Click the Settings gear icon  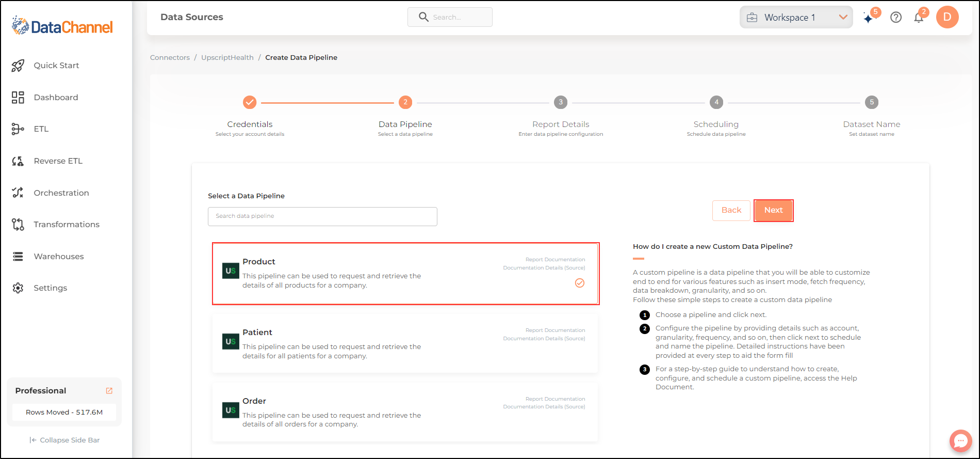[x=18, y=288]
